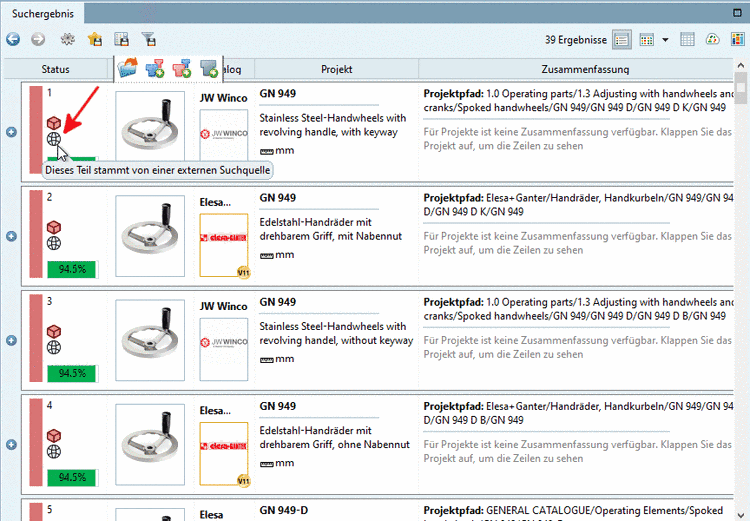Image resolution: width=750 pixels, height=521 pixels.
Task: Click red 3D cube icon in row 3
Action: [54, 332]
